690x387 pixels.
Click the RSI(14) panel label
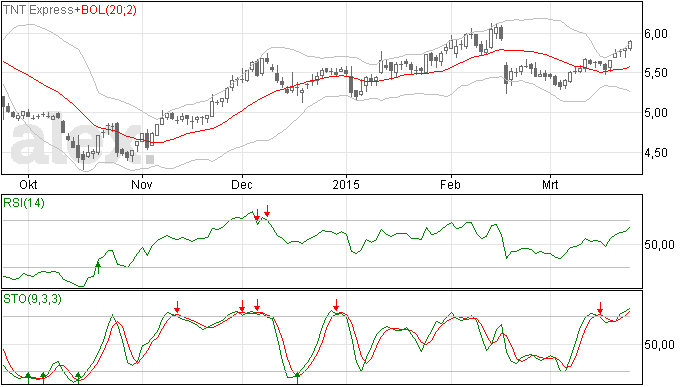pyautogui.click(x=24, y=203)
